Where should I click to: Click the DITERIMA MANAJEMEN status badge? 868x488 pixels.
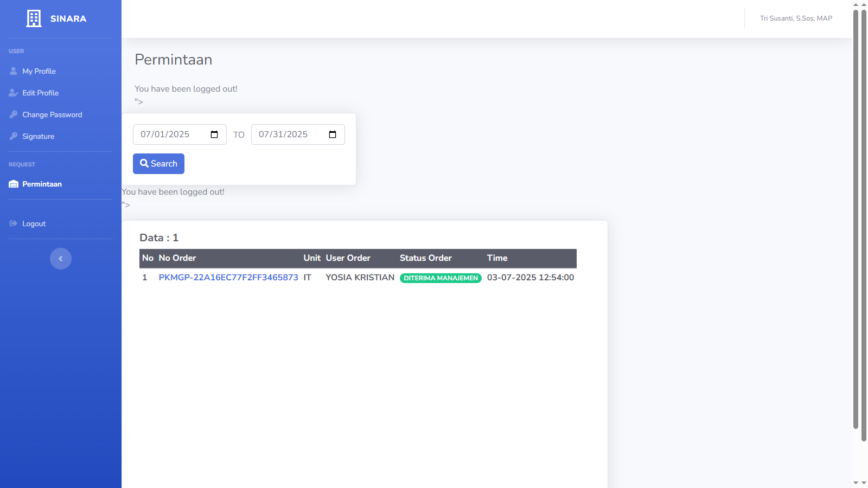click(441, 278)
